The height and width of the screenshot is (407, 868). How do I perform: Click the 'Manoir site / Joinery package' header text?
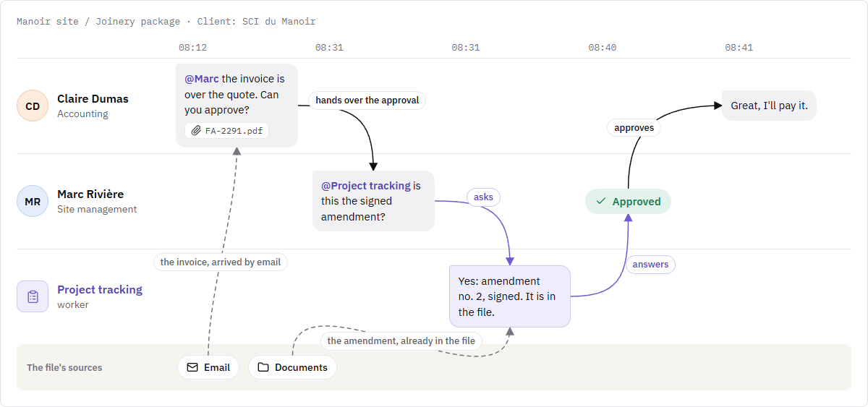[x=98, y=22]
